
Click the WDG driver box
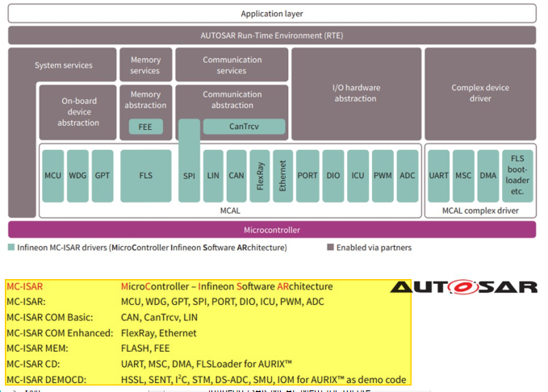pyautogui.click(x=77, y=176)
